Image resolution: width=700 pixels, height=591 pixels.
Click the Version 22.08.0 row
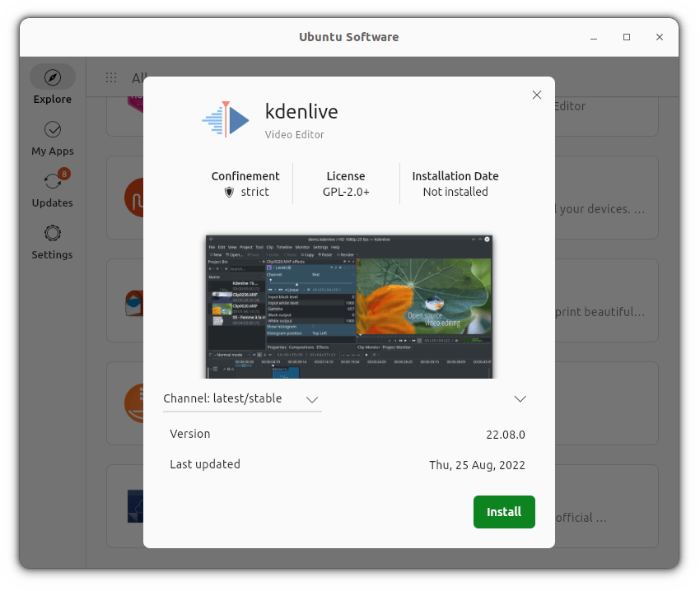[348, 434]
